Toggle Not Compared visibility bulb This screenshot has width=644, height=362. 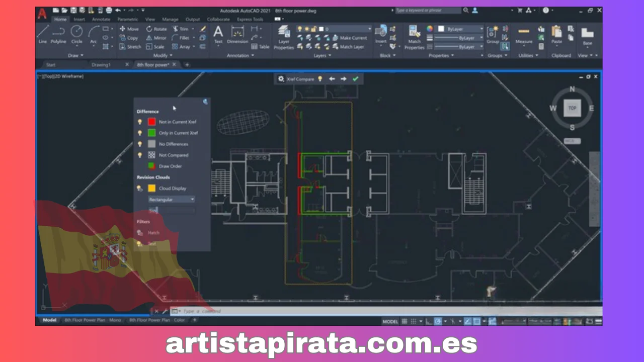tap(140, 155)
